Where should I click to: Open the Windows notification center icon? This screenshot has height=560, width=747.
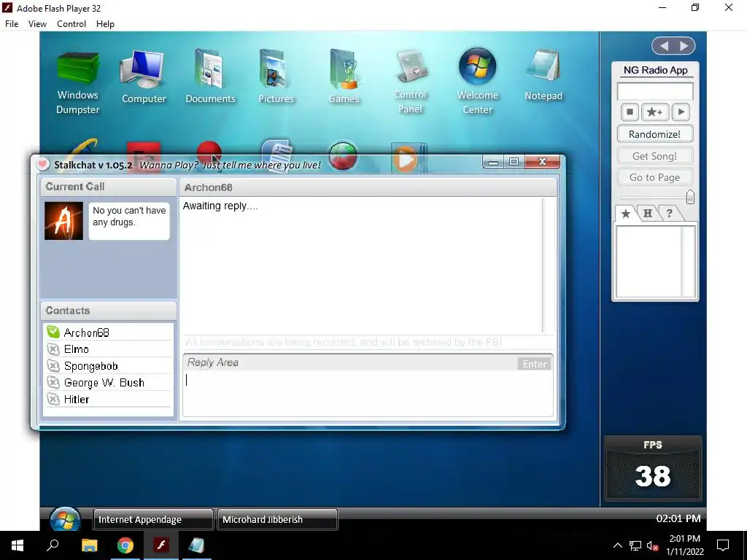click(x=723, y=545)
